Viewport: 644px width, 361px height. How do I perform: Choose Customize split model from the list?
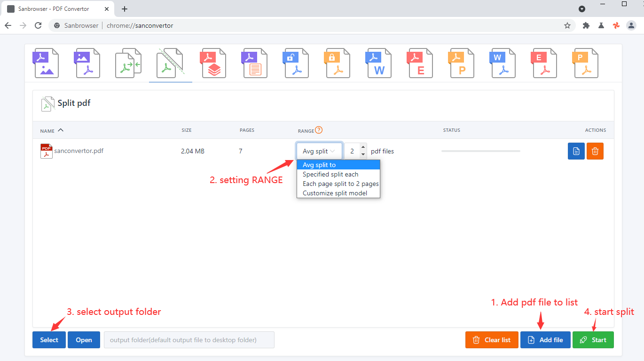point(335,193)
